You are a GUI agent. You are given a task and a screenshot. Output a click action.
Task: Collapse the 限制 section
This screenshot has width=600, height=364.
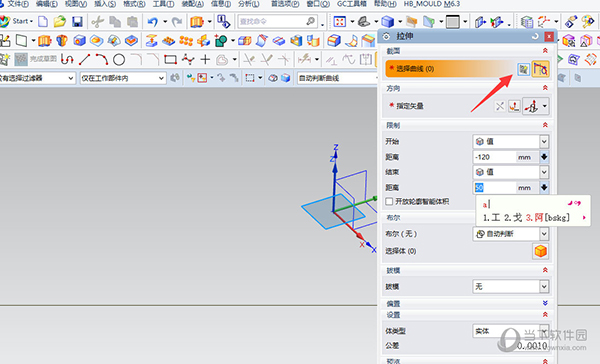[545, 125]
